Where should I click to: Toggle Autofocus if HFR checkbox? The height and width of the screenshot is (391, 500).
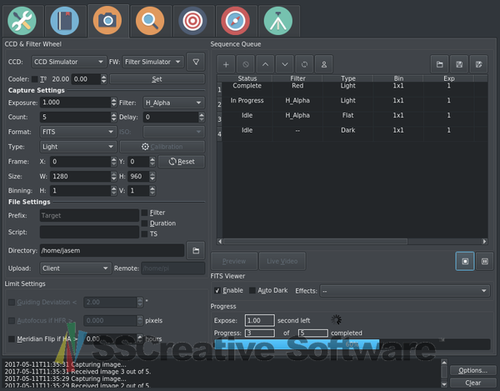(11, 321)
